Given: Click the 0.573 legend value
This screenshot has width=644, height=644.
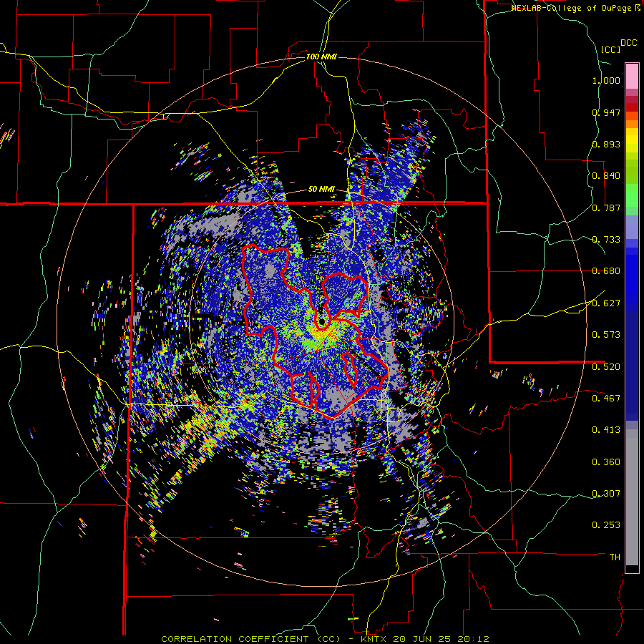Looking at the screenshot, I should point(606,335).
